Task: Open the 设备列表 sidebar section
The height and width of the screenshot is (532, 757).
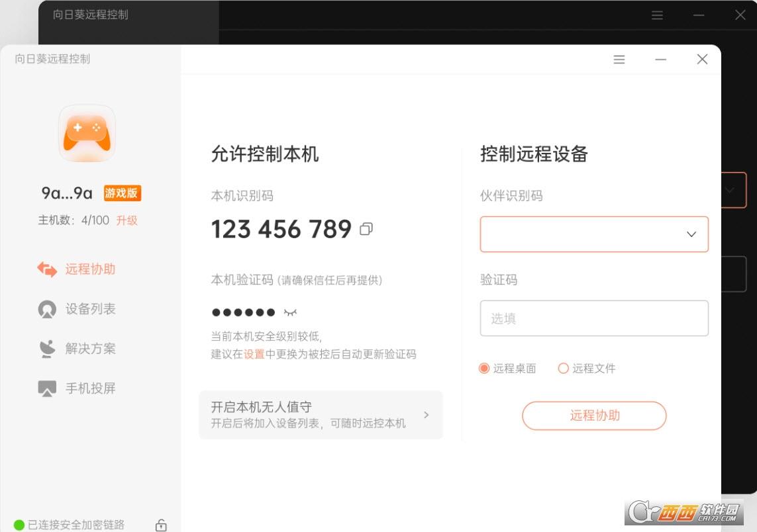Action: coord(76,309)
